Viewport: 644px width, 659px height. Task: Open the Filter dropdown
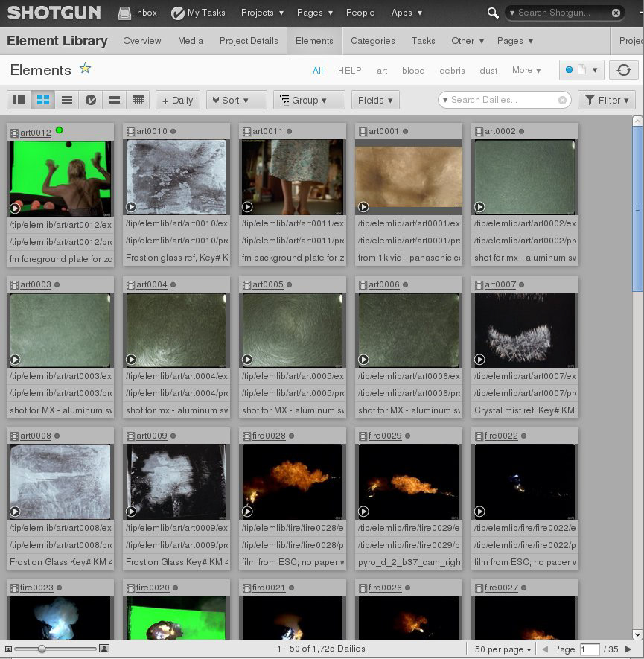(x=606, y=100)
